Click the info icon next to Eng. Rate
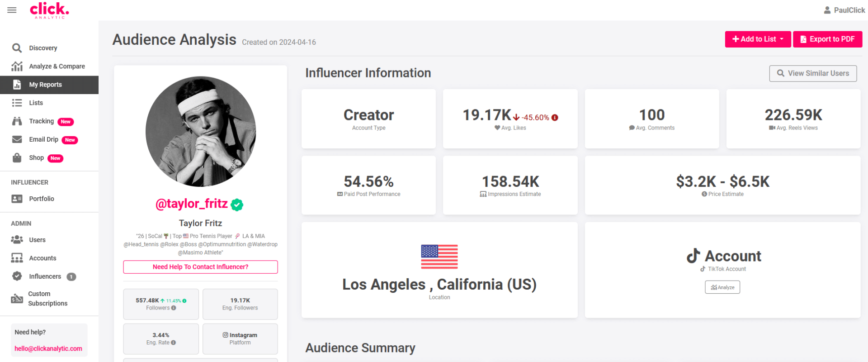 (174, 343)
